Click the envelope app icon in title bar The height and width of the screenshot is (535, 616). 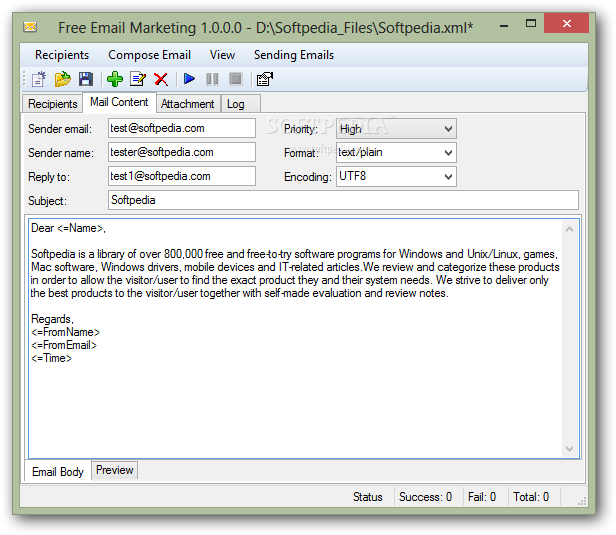point(30,27)
